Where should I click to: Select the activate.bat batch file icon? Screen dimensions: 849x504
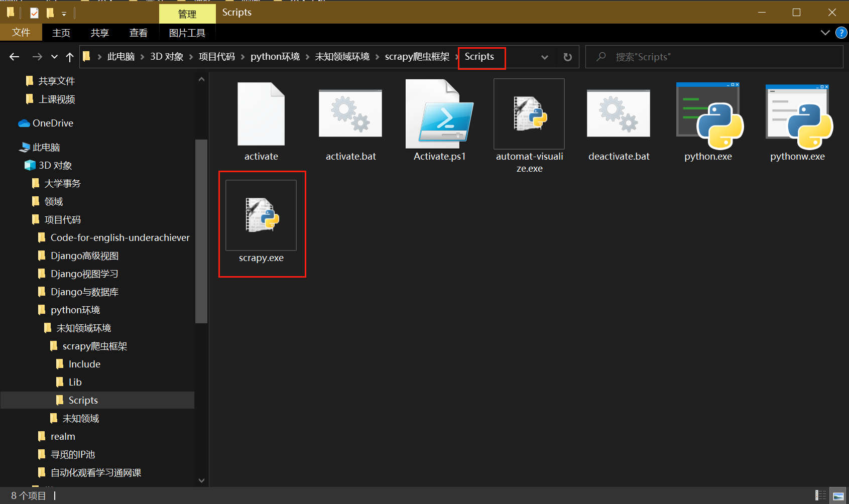click(x=350, y=113)
